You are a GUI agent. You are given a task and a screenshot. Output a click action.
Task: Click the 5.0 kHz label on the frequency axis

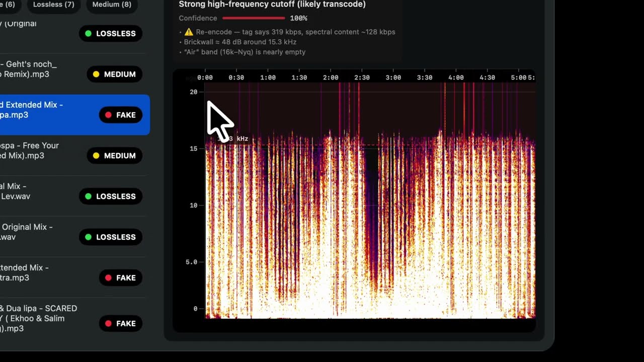pyautogui.click(x=192, y=262)
